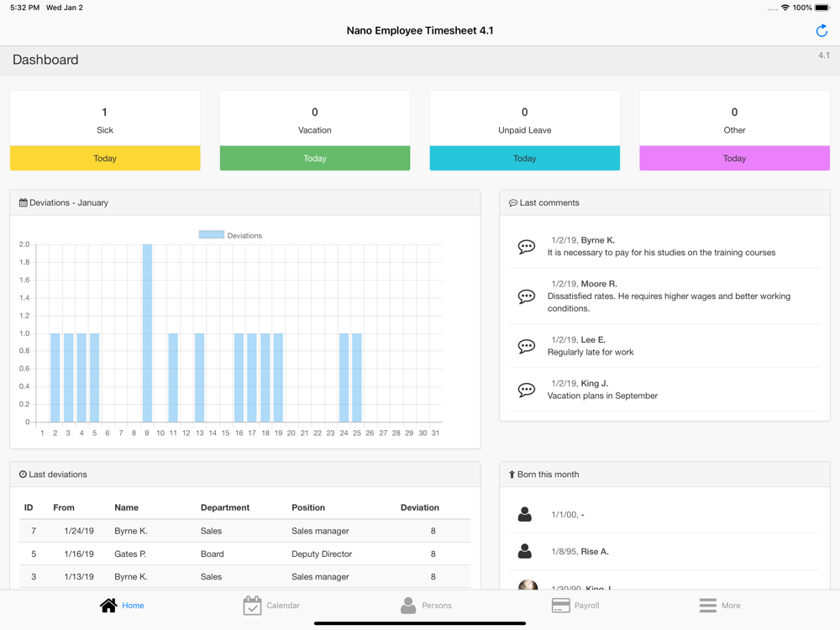Click the chart bar for day 13

tap(199, 378)
